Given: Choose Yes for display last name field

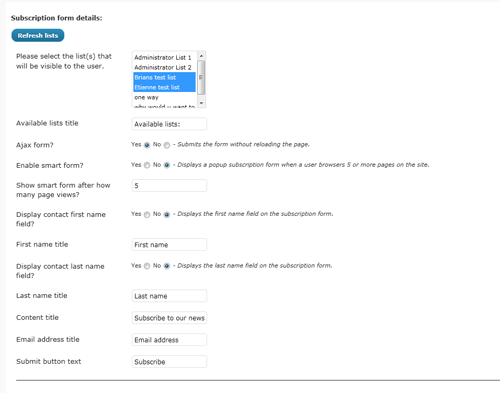Looking at the screenshot, I should click(147, 266).
